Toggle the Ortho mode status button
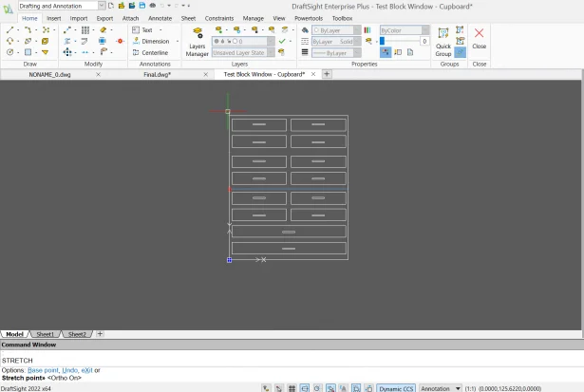This screenshot has width=584, height=392. point(304,388)
